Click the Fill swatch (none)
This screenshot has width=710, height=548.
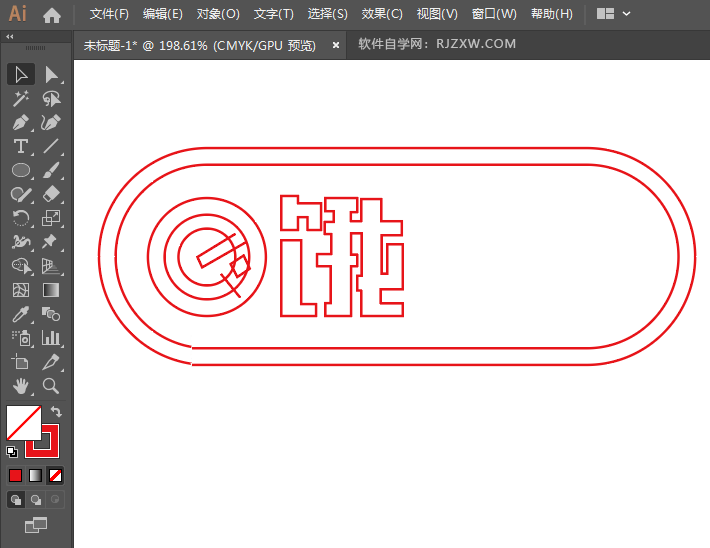point(24,423)
